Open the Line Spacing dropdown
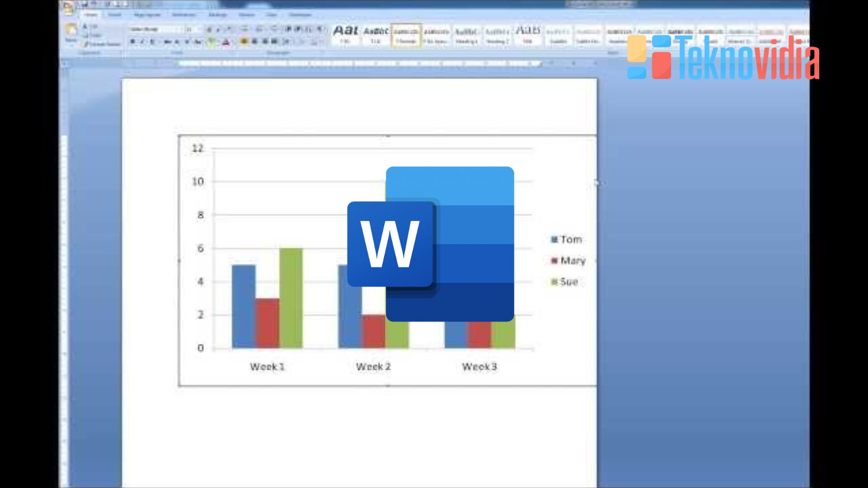The height and width of the screenshot is (488, 868). click(x=286, y=42)
